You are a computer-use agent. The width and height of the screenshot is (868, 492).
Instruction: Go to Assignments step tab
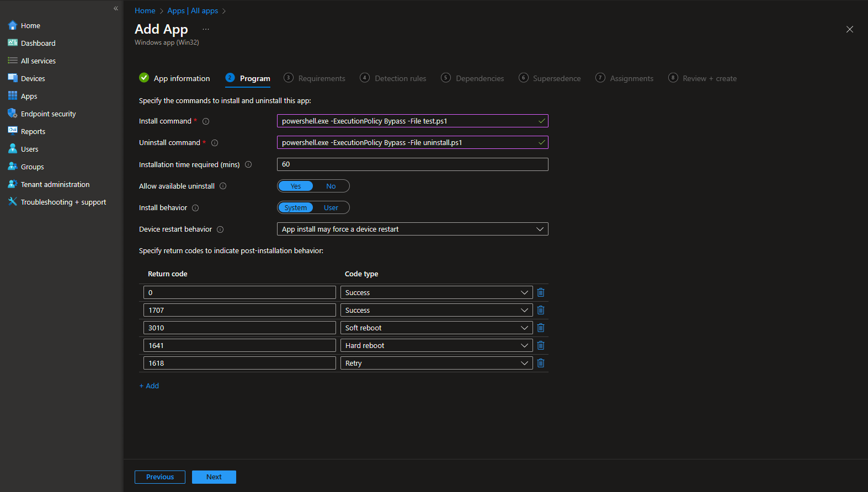tap(624, 78)
